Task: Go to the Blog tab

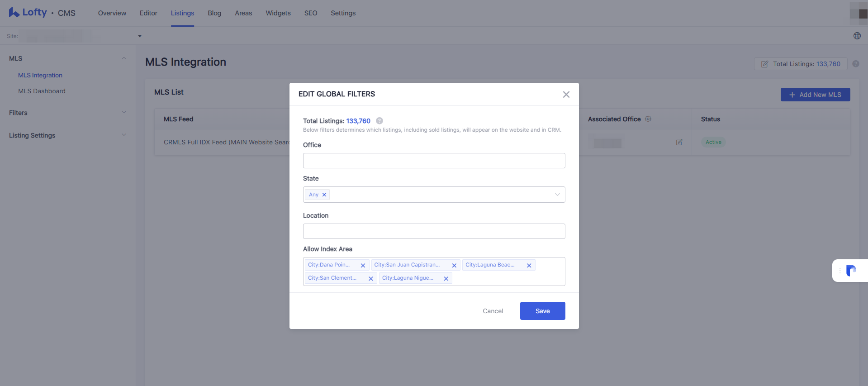Action: [x=214, y=13]
